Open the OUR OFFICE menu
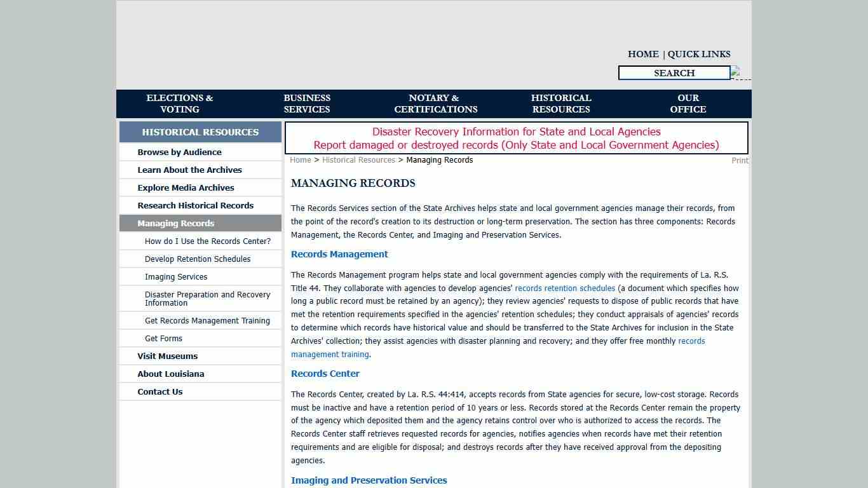Image resolution: width=868 pixels, height=488 pixels. pyautogui.click(x=688, y=104)
